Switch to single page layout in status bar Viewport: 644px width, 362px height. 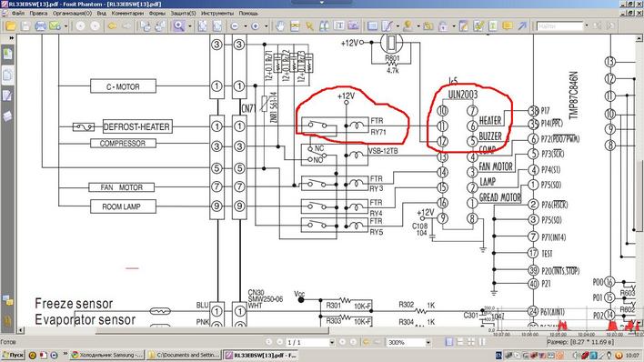pyautogui.click(x=449, y=342)
